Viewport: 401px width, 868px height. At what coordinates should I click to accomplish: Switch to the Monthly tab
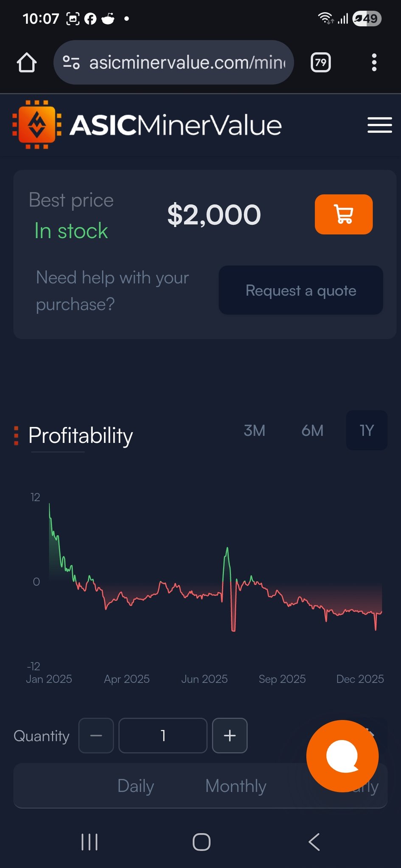click(x=236, y=786)
